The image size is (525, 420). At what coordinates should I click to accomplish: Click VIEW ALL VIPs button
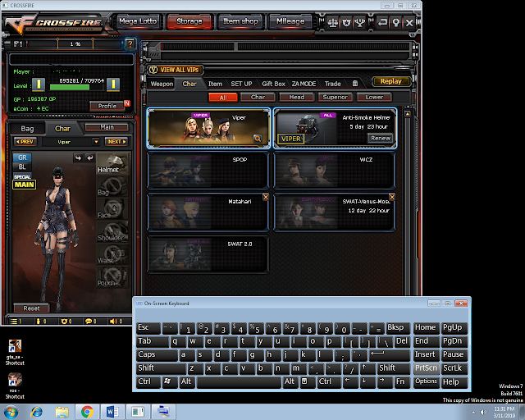176,70
